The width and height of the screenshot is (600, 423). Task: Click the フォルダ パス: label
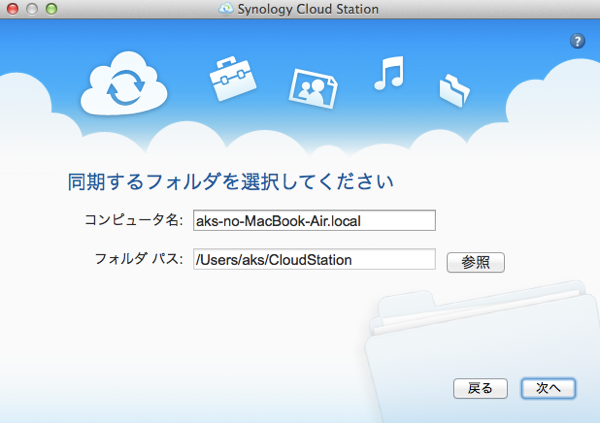(139, 259)
